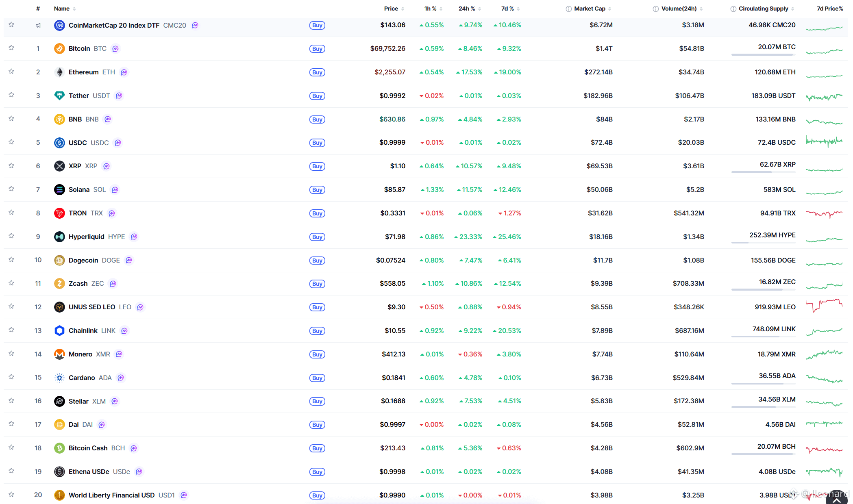
Task: Click the Bitcoin coin logo
Action: 59,49
